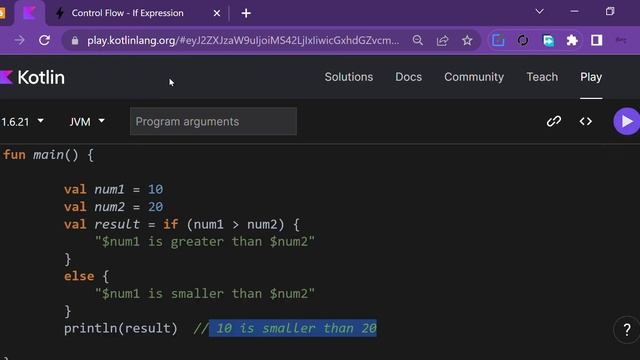640x360 pixels.
Task: Focus the Program arguments field
Action: [x=213, y=121]
